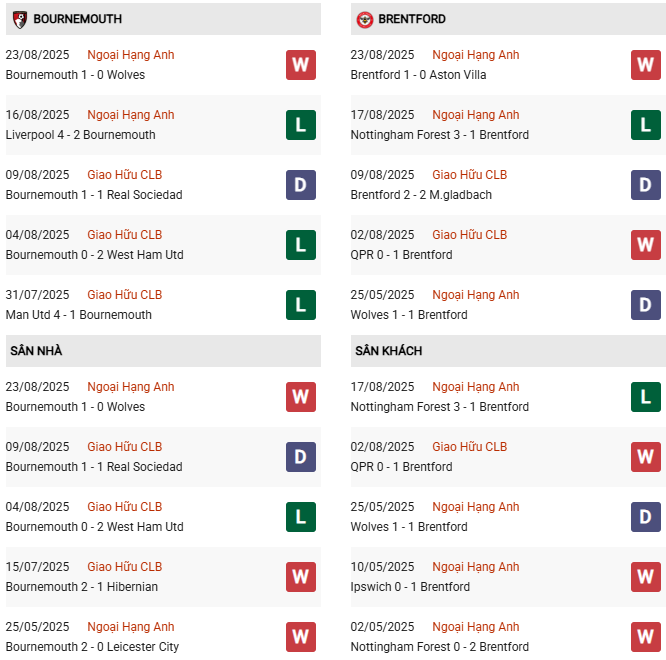Click the Brentford club crest icon
The height and width of the screenshot is (660, 666).
pos(365,19)
